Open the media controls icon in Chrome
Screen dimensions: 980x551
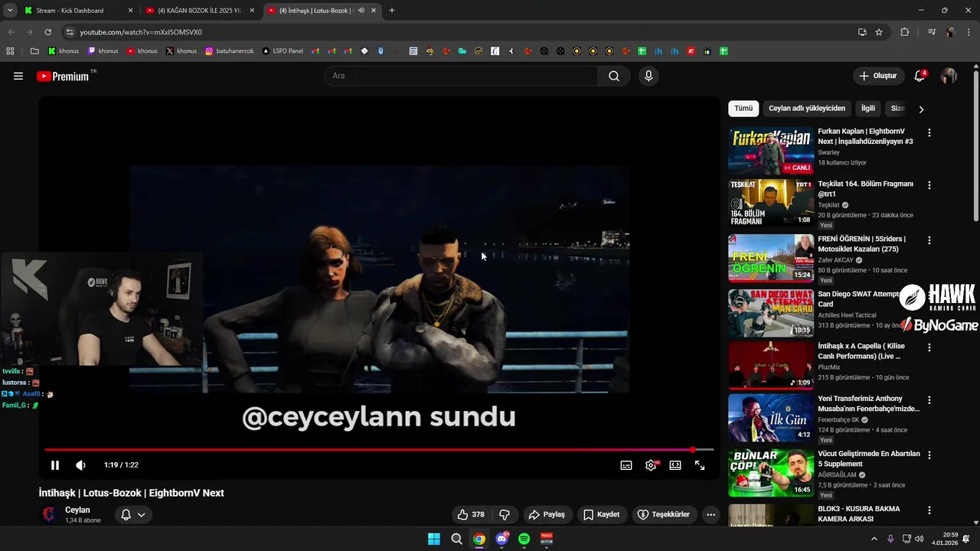click(932, 32)
